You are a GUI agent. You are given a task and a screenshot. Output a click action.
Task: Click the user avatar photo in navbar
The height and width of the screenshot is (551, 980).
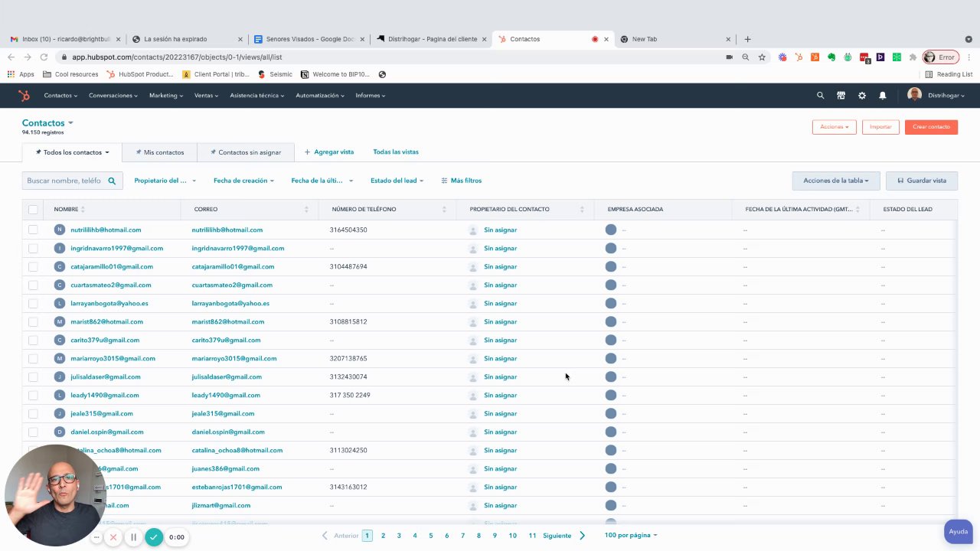point(914,95)
